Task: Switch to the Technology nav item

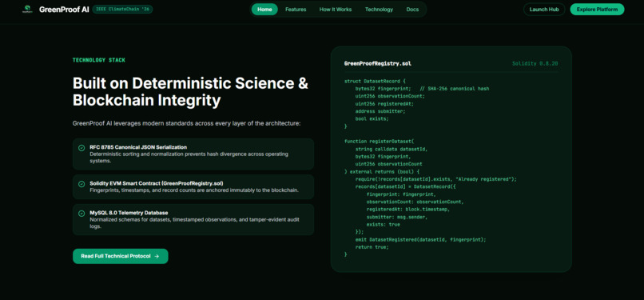Action: point(379,10)
